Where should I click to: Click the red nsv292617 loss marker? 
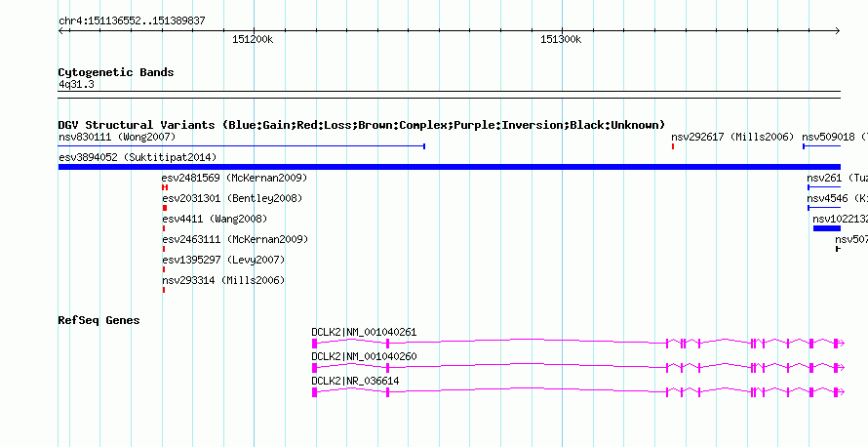(673, 146)
